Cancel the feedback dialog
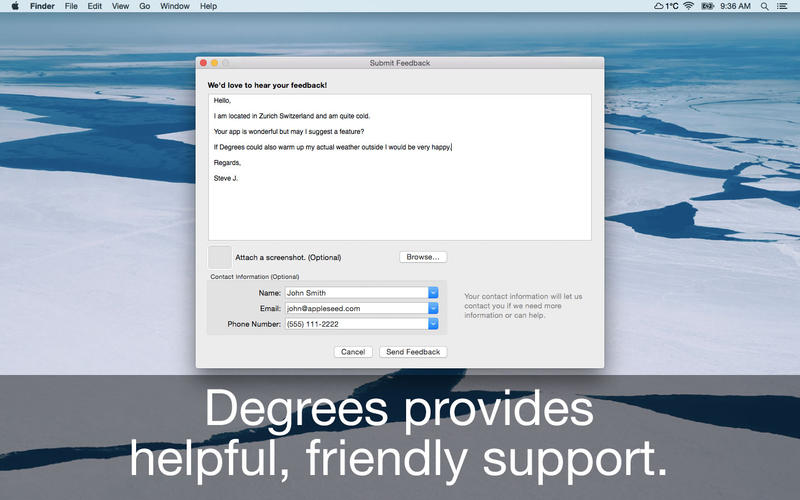Screen dimensions: 800x500 point(353,352)
